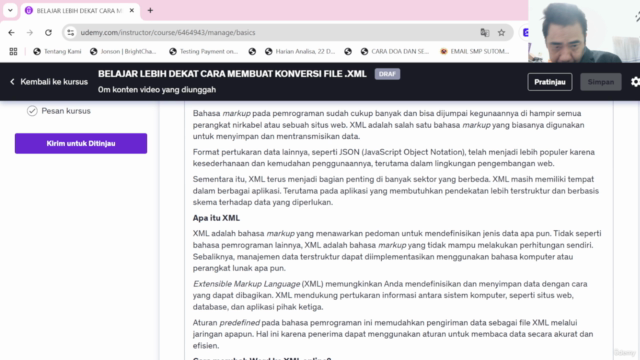Select the BELAJAR LEBIH DEKAT browser tab
640x360 pixels.
click(80, 11)
